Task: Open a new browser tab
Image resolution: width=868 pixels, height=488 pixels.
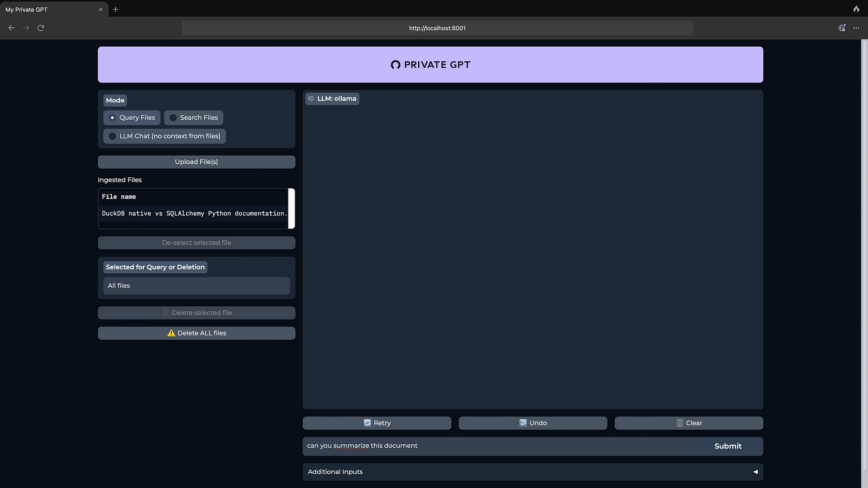Action: (x=116, y=9)
